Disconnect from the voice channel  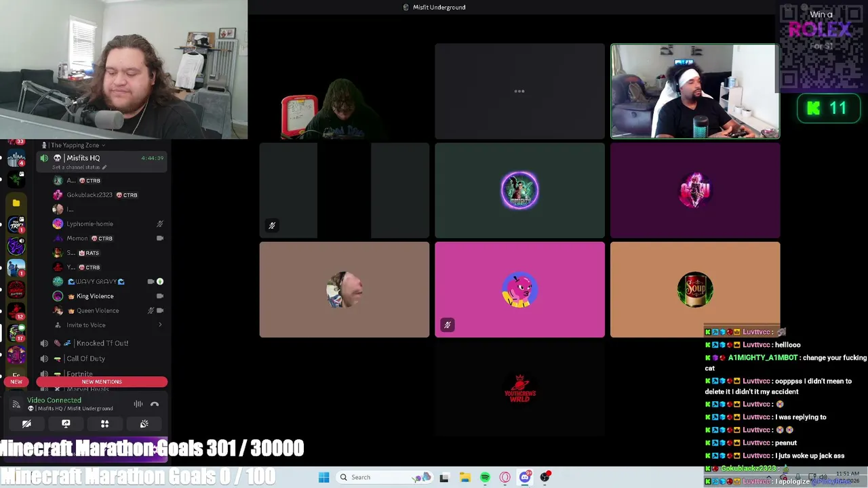pos(155,404)
